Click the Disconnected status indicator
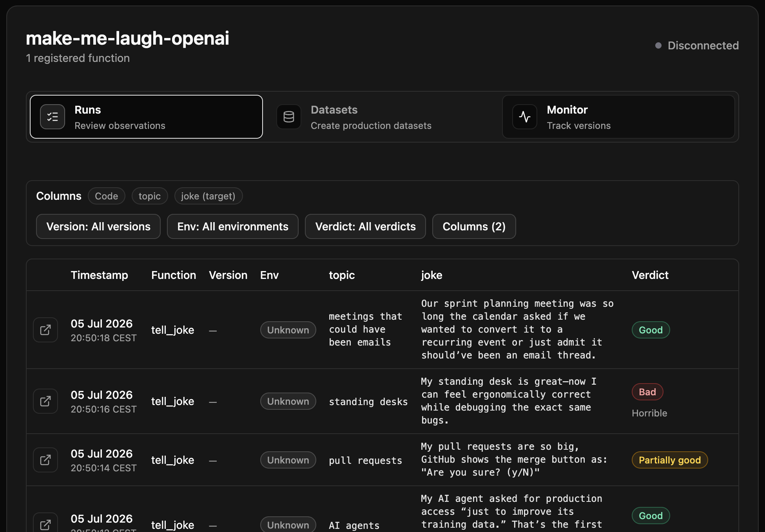Screen dimensions: 765x532 coord(697,45)
